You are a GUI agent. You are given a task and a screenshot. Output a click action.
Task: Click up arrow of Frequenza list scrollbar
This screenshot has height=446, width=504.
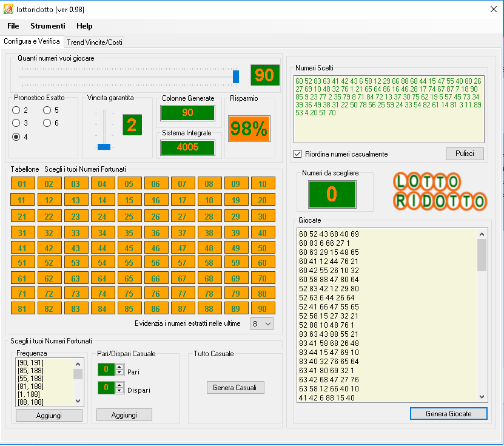tap(78, 363)
